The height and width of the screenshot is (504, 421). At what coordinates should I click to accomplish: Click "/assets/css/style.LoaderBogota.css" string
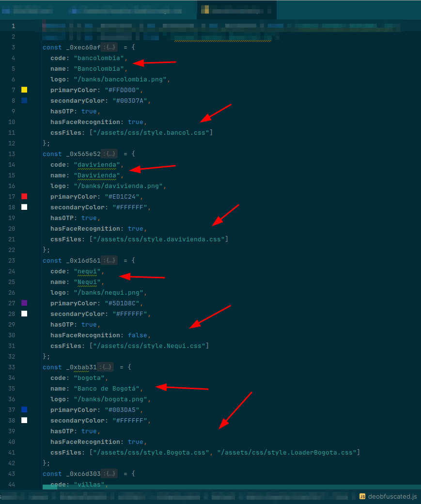point(287,453)
